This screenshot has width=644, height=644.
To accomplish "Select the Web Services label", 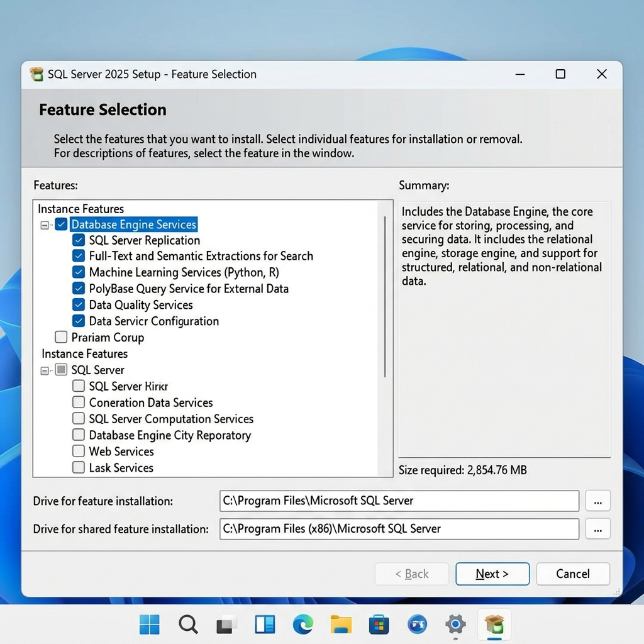I will pyautogui.click(x=121, y=452).
